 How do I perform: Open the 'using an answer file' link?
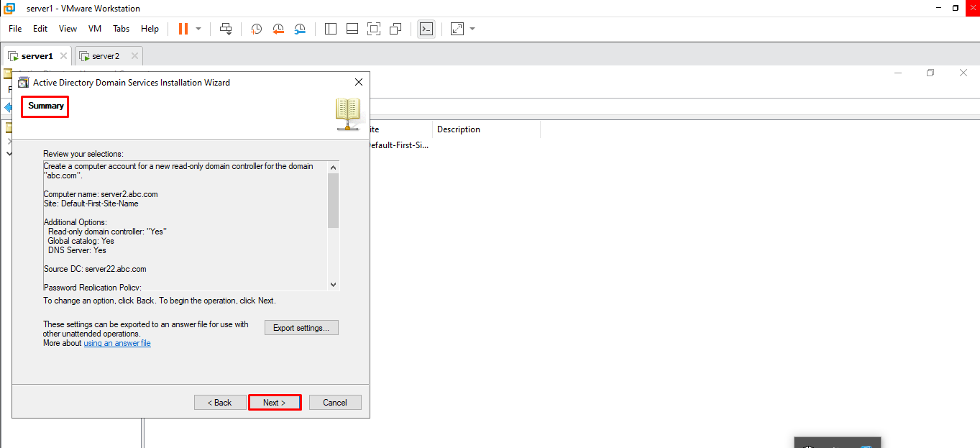(117, 343)
